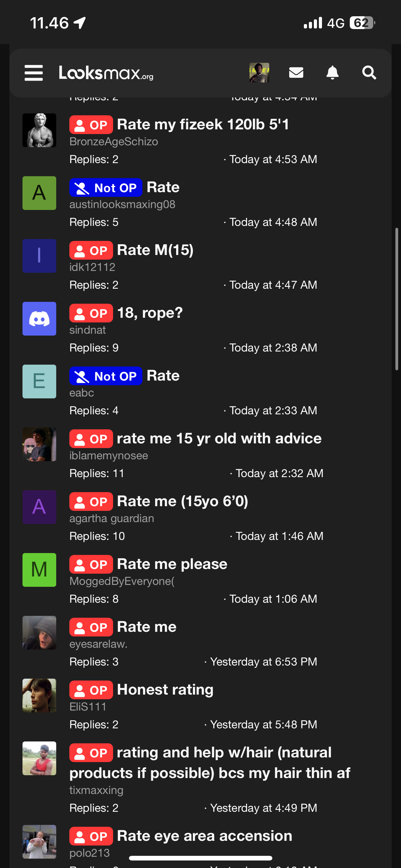Open the search magnifier
The height and width of the screenshot is (868, 401).
pos(369,73)
